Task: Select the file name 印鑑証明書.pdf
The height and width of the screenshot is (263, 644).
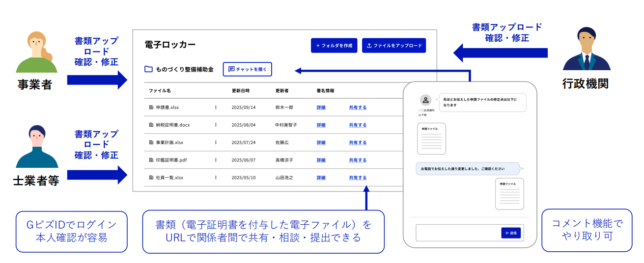Action: point(171,160)
